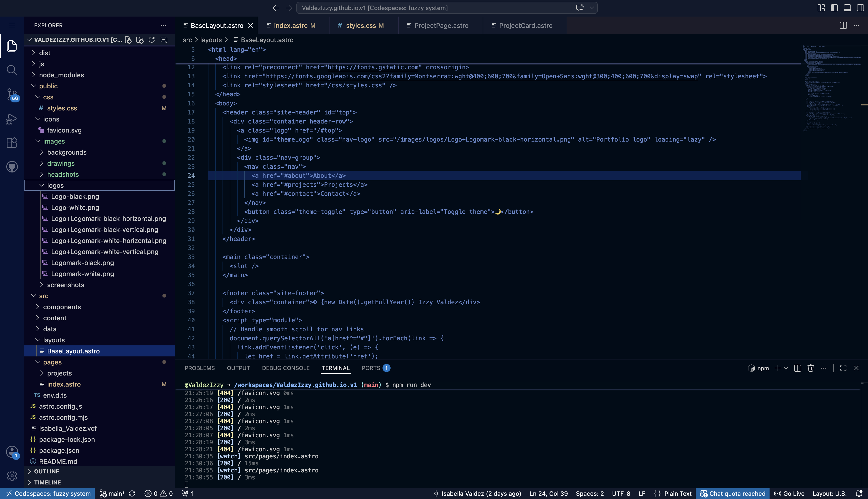868x499 pixels.
Task: Open the hamburger application menu
Action: tap(12, 25)
